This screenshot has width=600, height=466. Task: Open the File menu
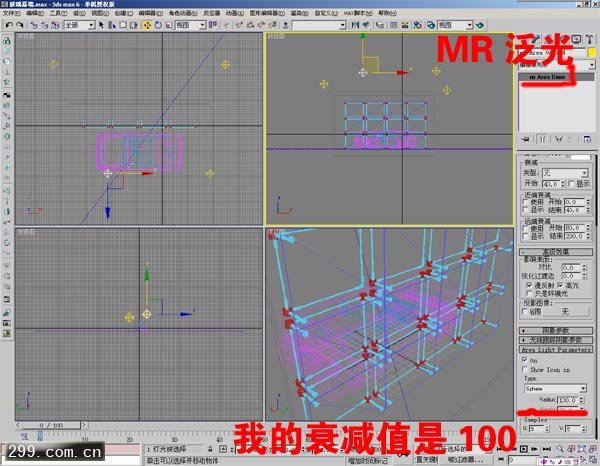[11, 13]
